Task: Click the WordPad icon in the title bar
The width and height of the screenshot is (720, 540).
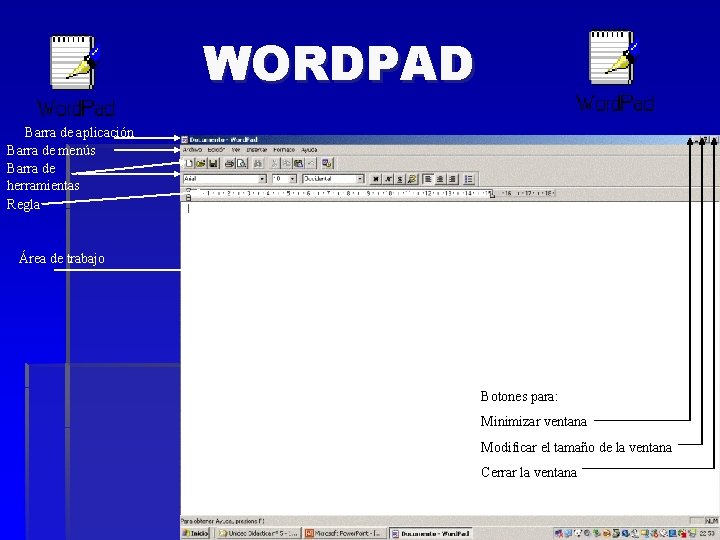Action: tap(185, 140)
